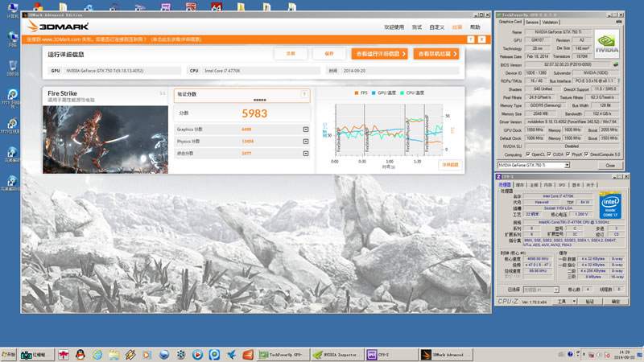Open the Start button on the taskbar
This screenshot has height=362, width=644.
[11, 354]
